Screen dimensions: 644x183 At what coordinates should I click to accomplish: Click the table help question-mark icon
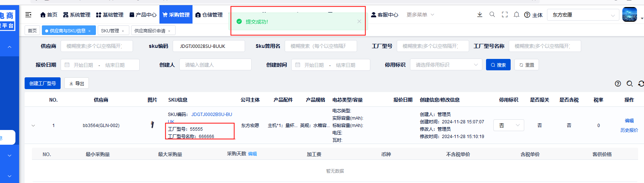click(618, 84)
